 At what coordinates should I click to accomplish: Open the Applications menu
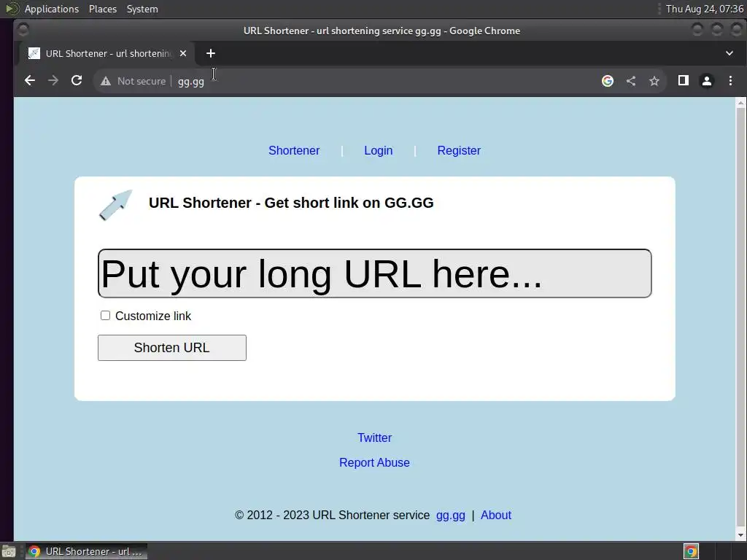tap(52, 9)
